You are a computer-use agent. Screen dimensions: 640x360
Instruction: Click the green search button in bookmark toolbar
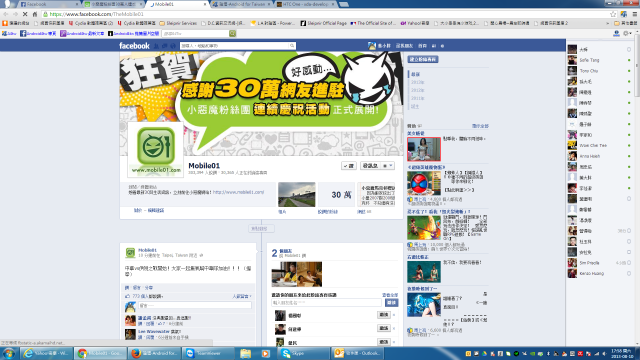232,33
